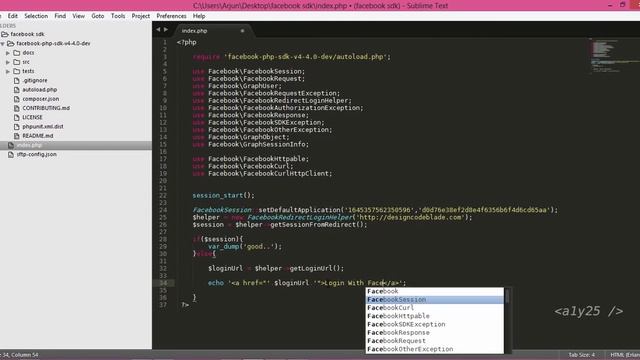Image resolution: width=640 pixels, height=360 pixels.
Task: Click the sftp-config.json file icon
Action: [x=11, y=154]
